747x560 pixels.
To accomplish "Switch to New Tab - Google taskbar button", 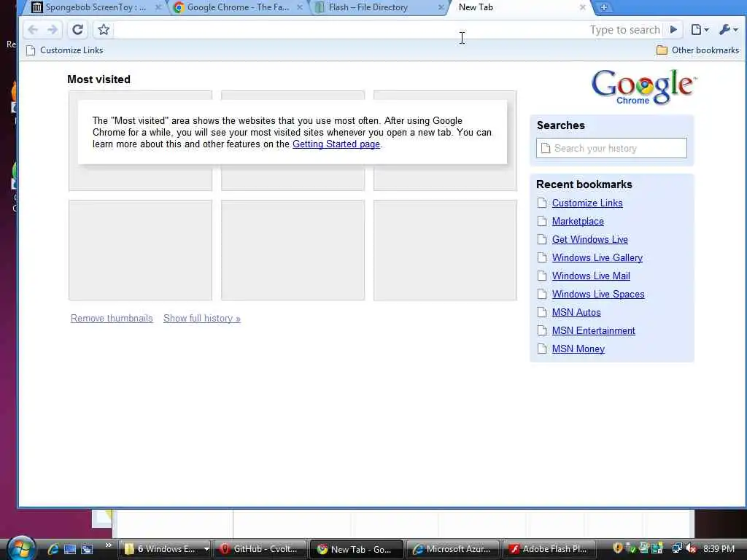I will point(356,549).
